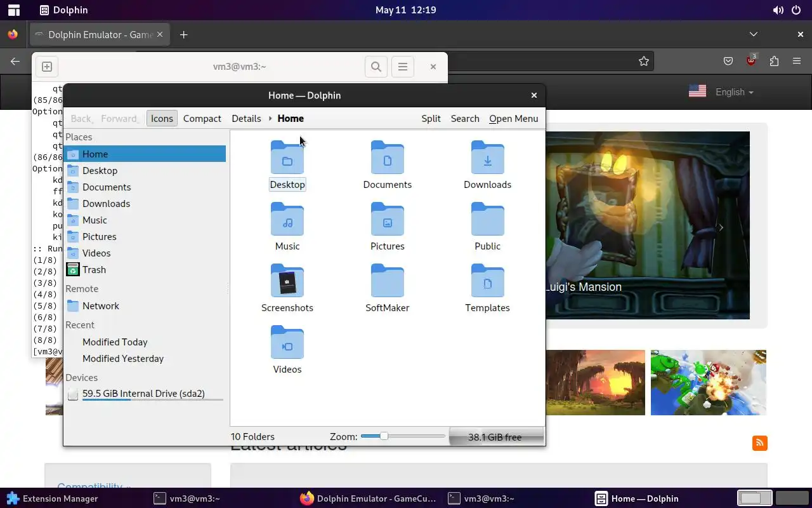The height and width of the screenshot is (508, 812).
Task: Open the power menu icon in top bar
Action: pos(797,10)
